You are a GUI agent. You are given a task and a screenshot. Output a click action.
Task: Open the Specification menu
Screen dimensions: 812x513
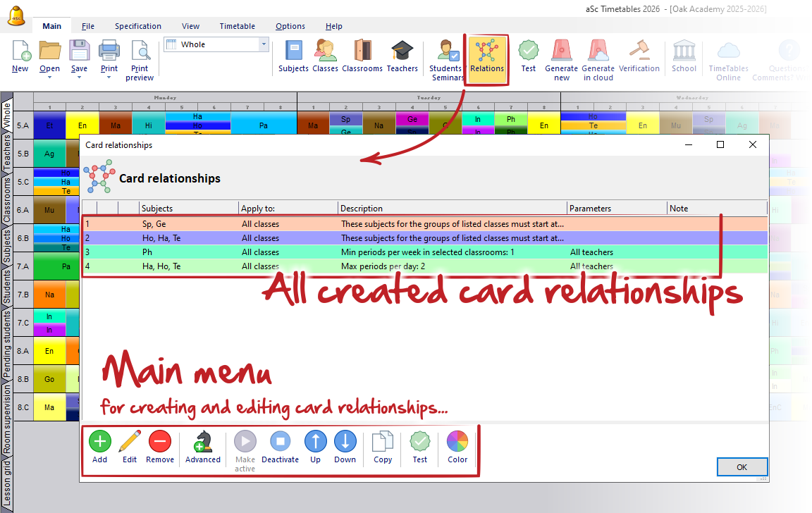point(138,26)
